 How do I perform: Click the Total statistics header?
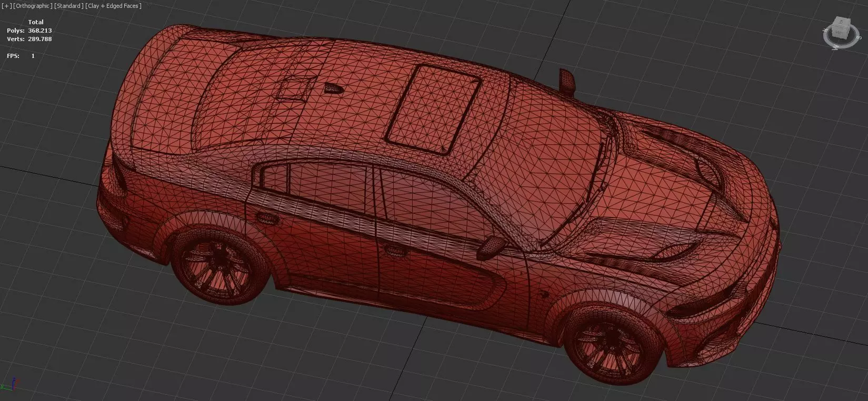coord(36,22)
